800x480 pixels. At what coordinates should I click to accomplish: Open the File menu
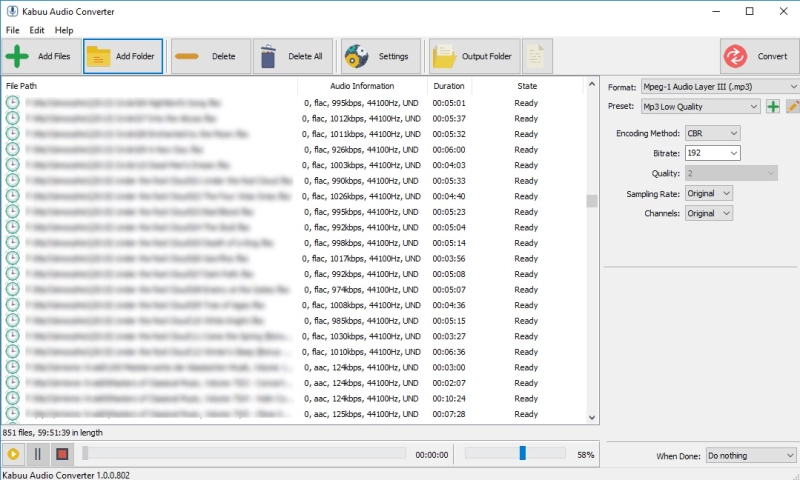pyautogui.click(x=12, y=30)
